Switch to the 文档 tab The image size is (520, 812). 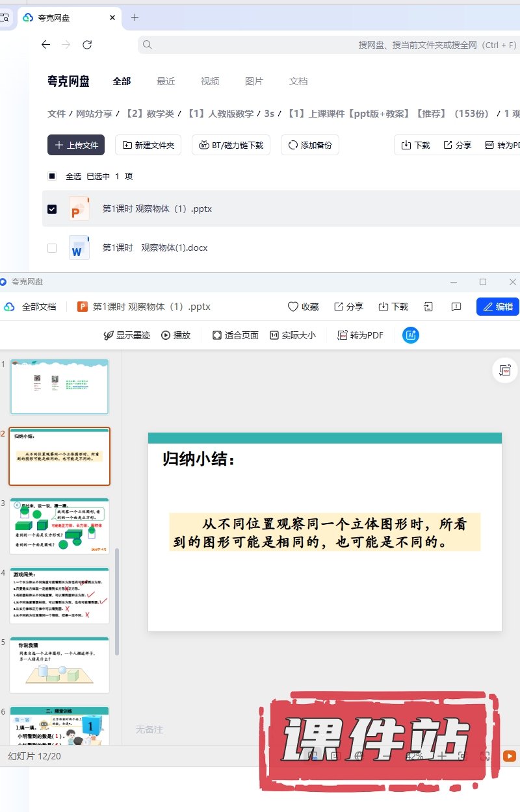[298, 81]
